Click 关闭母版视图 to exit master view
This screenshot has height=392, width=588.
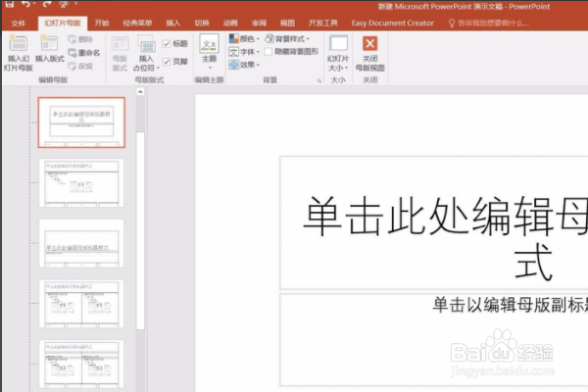[x=370, y=53]
